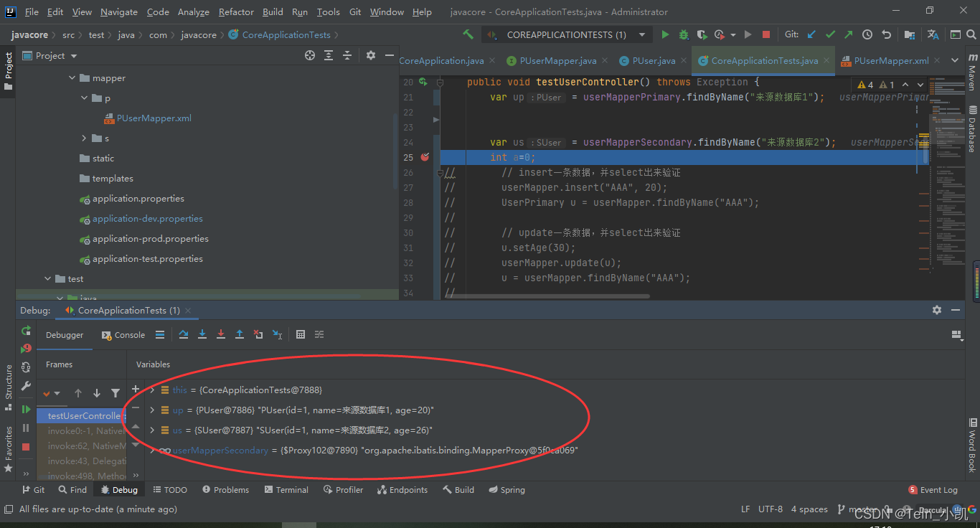This screenshot has height=528, width=980.
Task: Collapse the test folder node
Action: [x=48, y=279]
